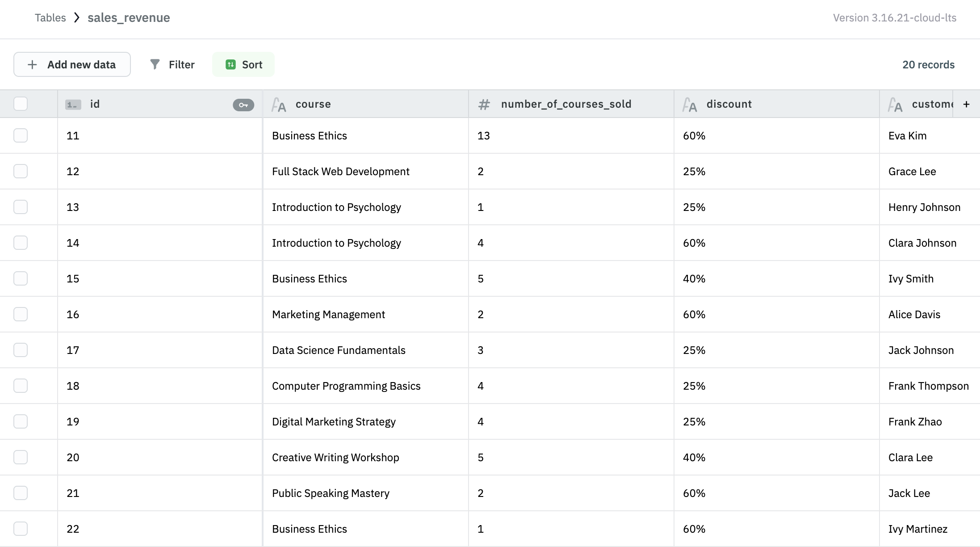Click the plus icon to add a new field
This screenshot has height=547, width=980.
[x=966, y=104]
